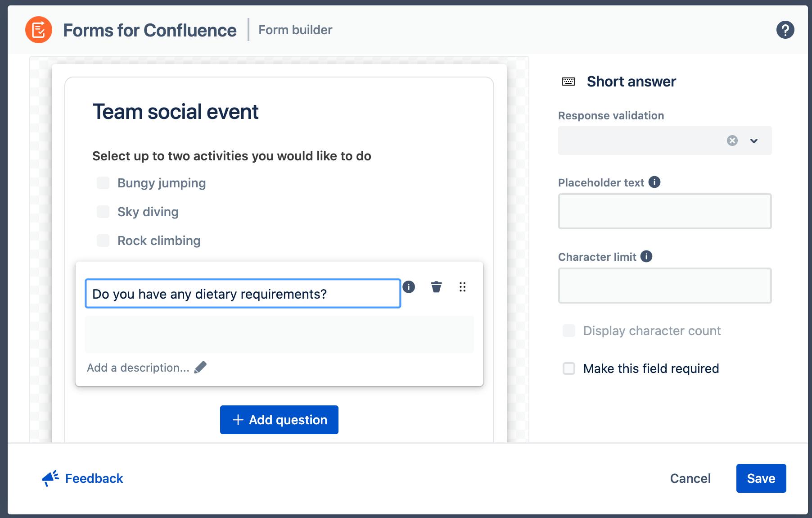Delete the question using the trash icon
Screen dimensions: 812x518
(x=436, y=287)
